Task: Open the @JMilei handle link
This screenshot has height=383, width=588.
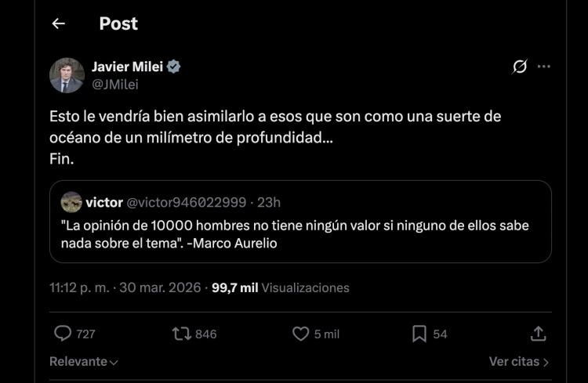Action: 114,84
